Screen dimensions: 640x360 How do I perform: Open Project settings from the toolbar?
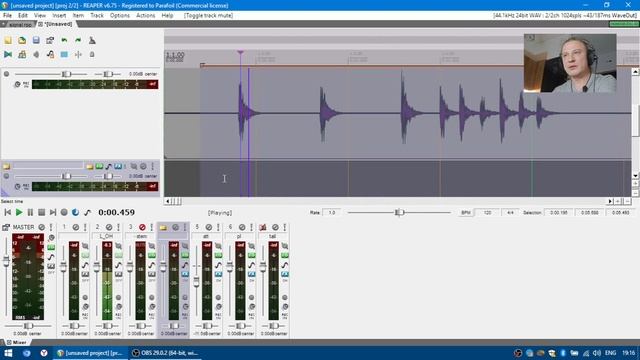coord(50,40)
